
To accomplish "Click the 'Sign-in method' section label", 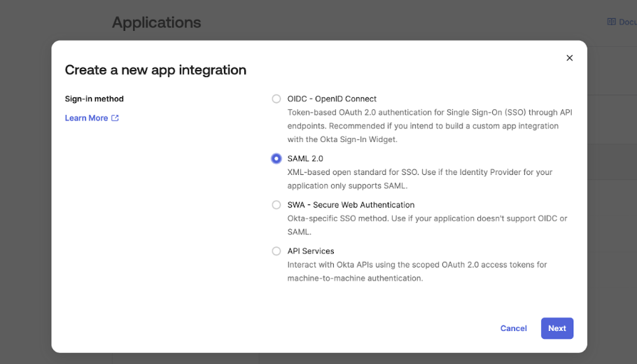I will tap(94, 99).
